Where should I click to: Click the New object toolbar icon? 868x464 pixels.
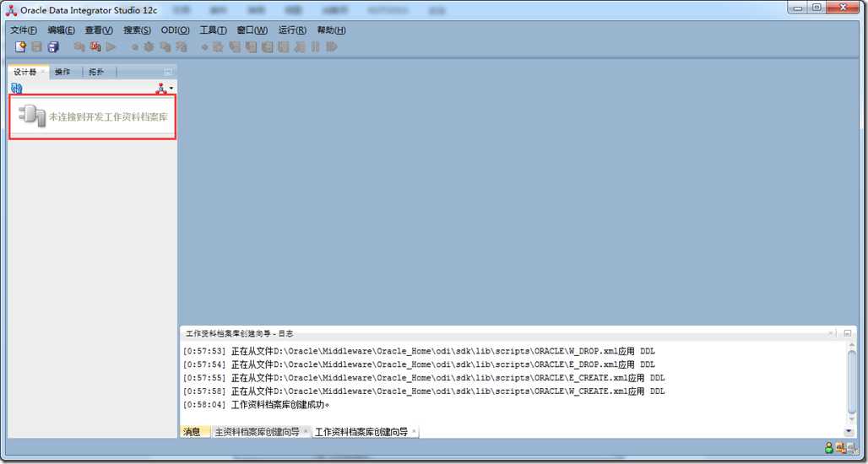(x=20, y=47)
